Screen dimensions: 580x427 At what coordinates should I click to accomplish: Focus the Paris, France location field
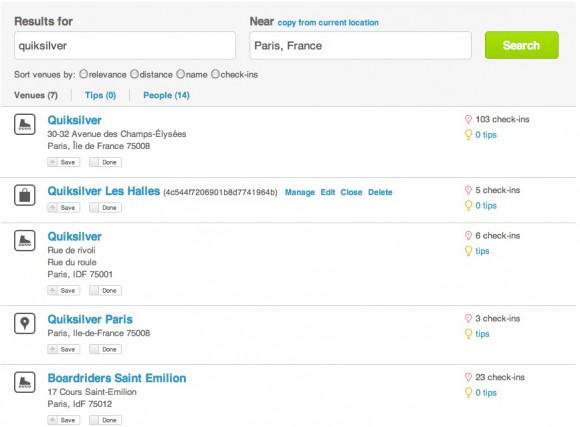(x=360, y=46)
